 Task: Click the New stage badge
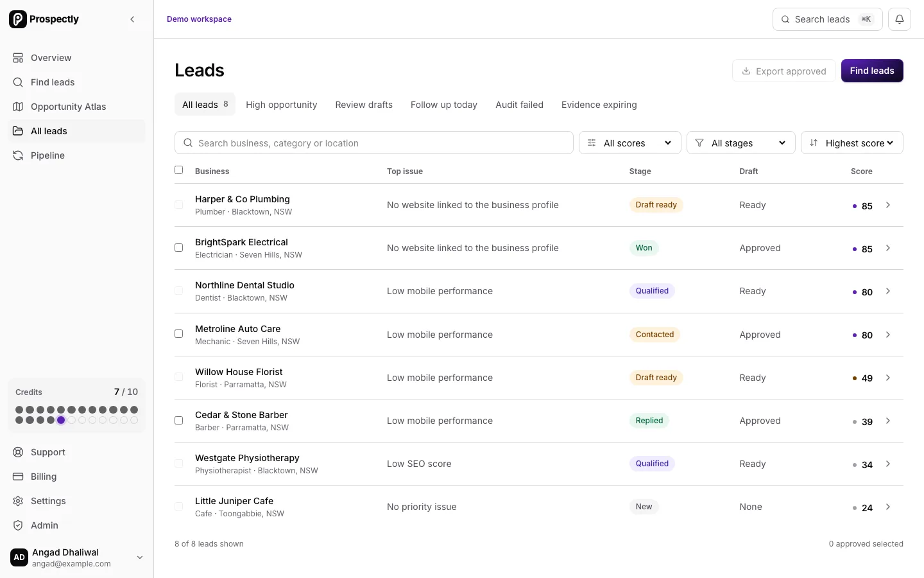click(x=644, y=507)
